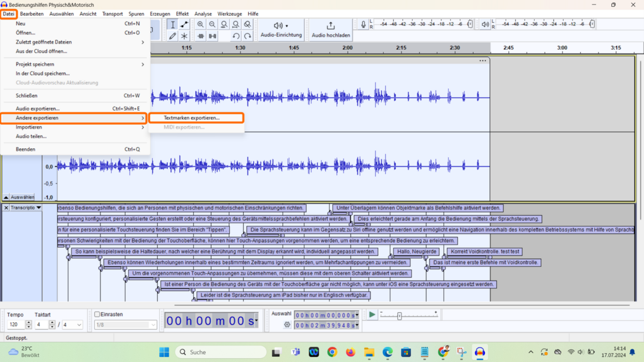The width and height of the screenshot is (644, 362).
Task: Click the record meter microphone icon
Action: pyautogui.click(x=363, y=25)
